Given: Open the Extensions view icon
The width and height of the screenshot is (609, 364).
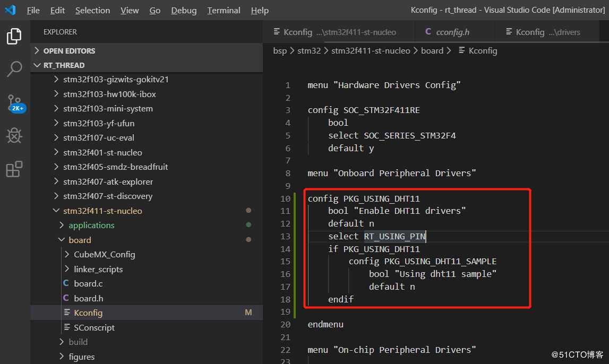Looking at the screenshot, I should pos(14,169).
